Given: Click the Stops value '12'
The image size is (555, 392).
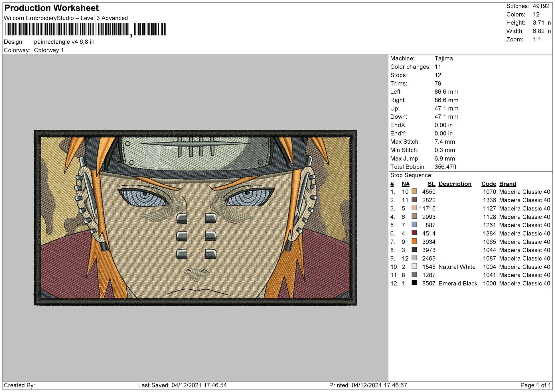Looking at the screenshot, I should point(438,75).
